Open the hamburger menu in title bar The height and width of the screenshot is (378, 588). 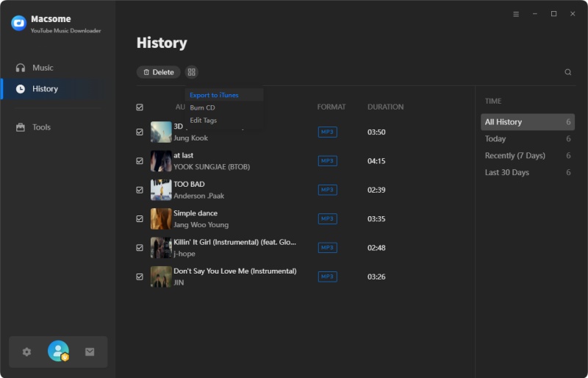point(516,14)
